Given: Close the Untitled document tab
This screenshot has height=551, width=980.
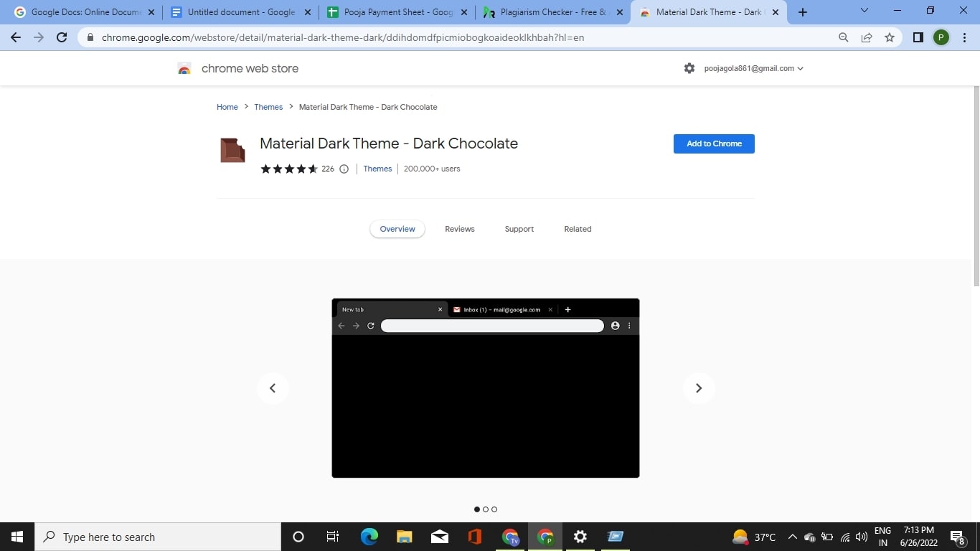Looking at the screenshot, I should point(307,12).
